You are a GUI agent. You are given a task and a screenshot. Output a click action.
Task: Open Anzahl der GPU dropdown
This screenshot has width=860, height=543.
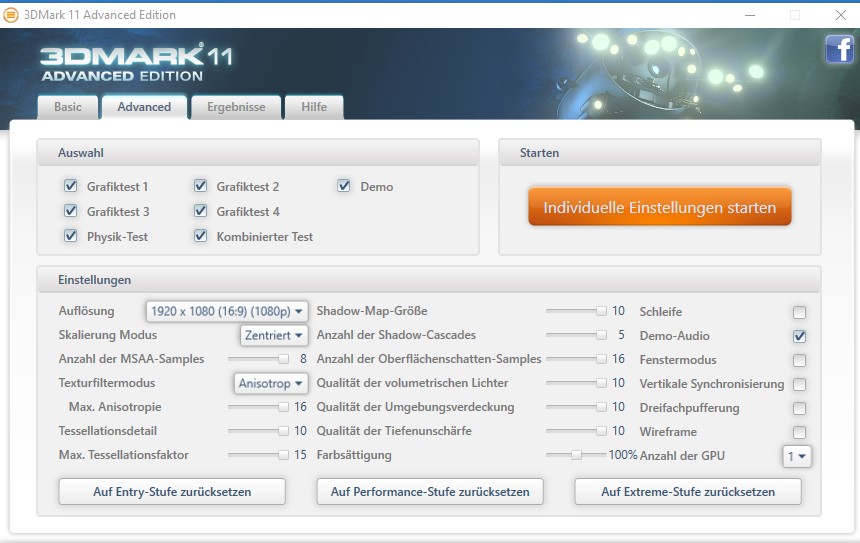pyautogui.click(x=797, y=456)
